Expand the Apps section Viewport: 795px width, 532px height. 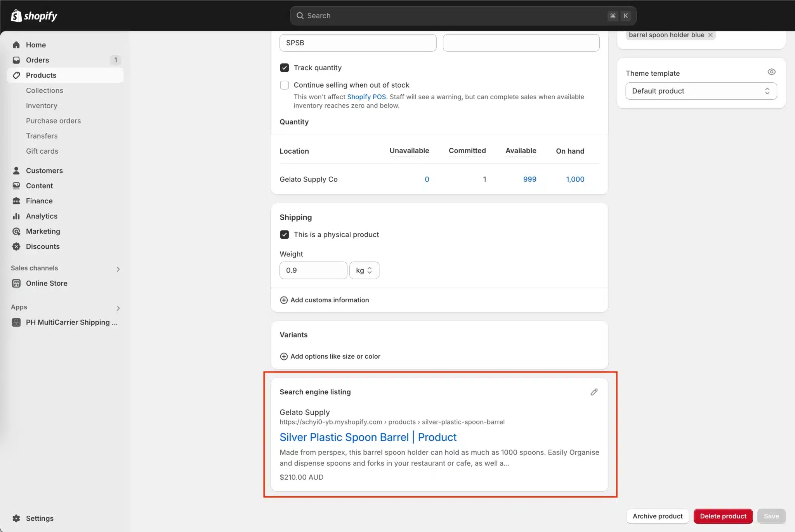(x=118, y=308)
